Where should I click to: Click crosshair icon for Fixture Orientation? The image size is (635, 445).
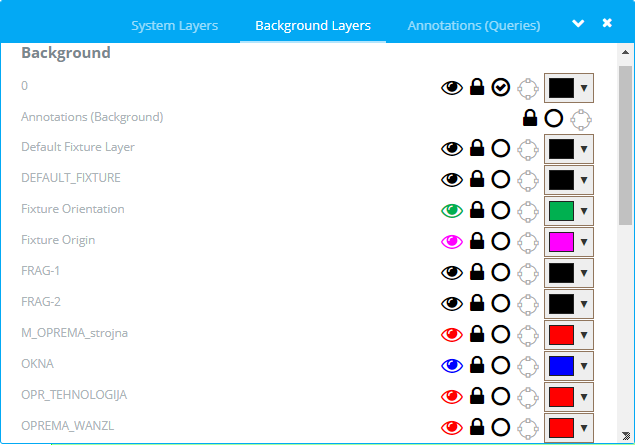(x=528, y=212)
